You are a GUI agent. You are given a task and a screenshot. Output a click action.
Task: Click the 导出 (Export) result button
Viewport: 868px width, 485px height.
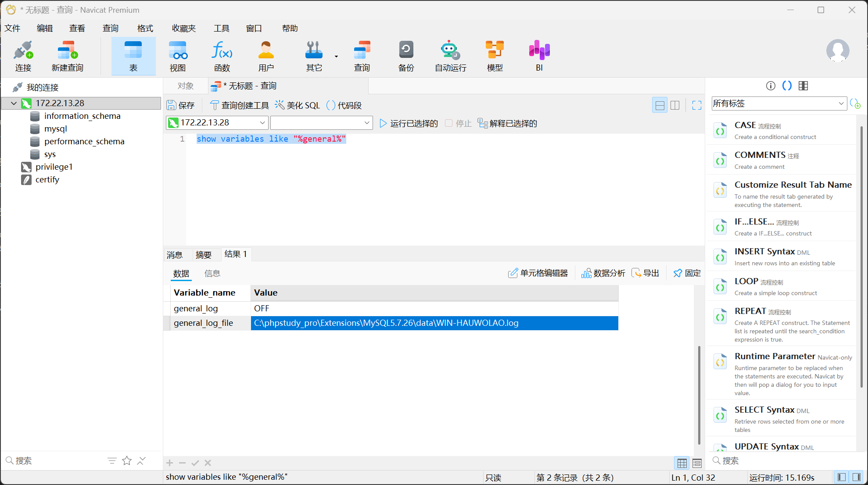[646, 273]
